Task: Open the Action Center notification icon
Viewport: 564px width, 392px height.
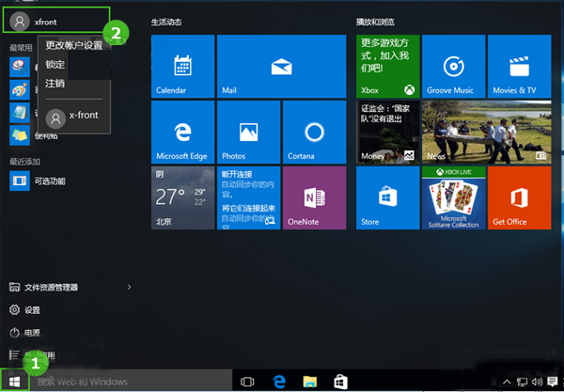Action: click(552, 382)
